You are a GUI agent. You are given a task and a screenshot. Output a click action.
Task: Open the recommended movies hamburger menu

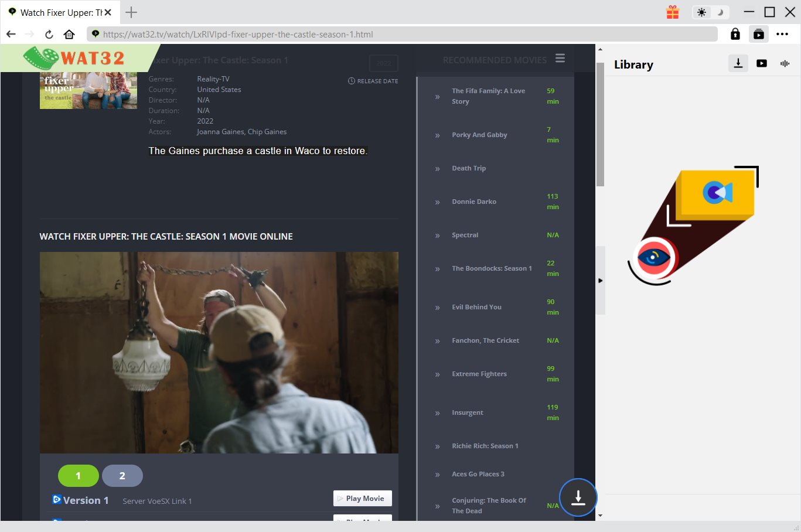tap(560, 58)
